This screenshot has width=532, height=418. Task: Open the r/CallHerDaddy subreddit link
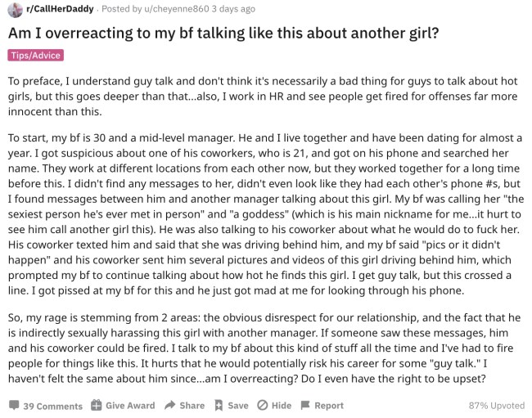[x=60, y=9]
